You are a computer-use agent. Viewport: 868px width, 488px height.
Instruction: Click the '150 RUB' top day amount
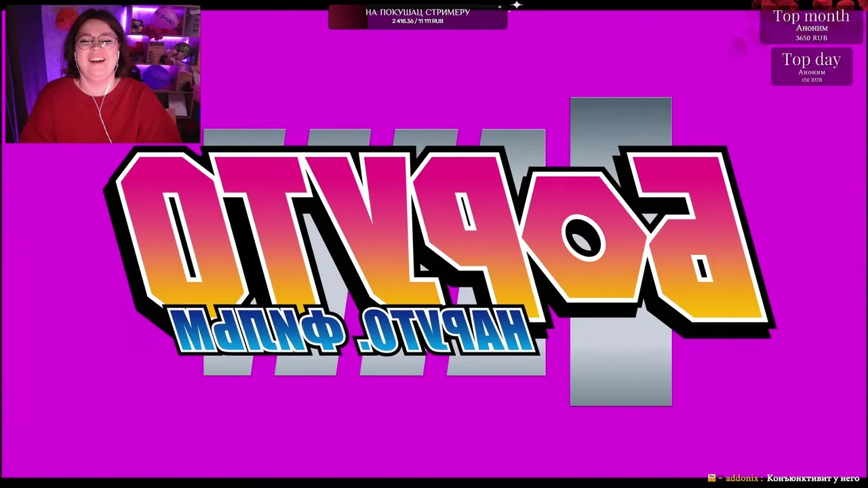tap(811, 80)
